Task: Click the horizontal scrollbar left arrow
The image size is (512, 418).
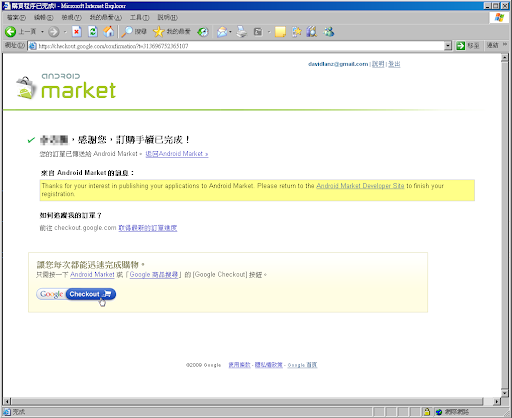Action: pyautogui.click(x=7, y=401)
